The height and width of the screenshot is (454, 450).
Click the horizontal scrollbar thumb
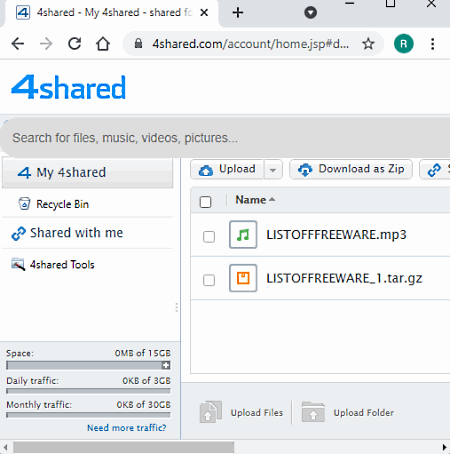pyautogui.click(x=123, y=447)
